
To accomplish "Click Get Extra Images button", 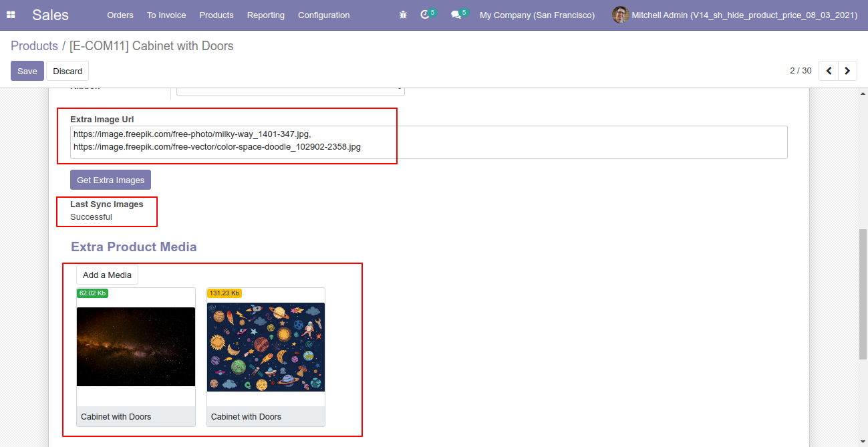I will (111, 180).
